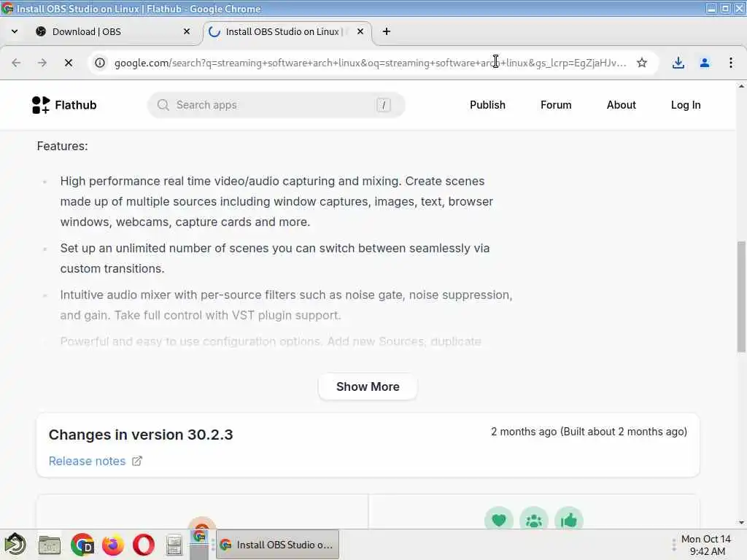The image size is (747, 560).
Task: Click the external link icon beside Release notes
Action: coord(137,461)
